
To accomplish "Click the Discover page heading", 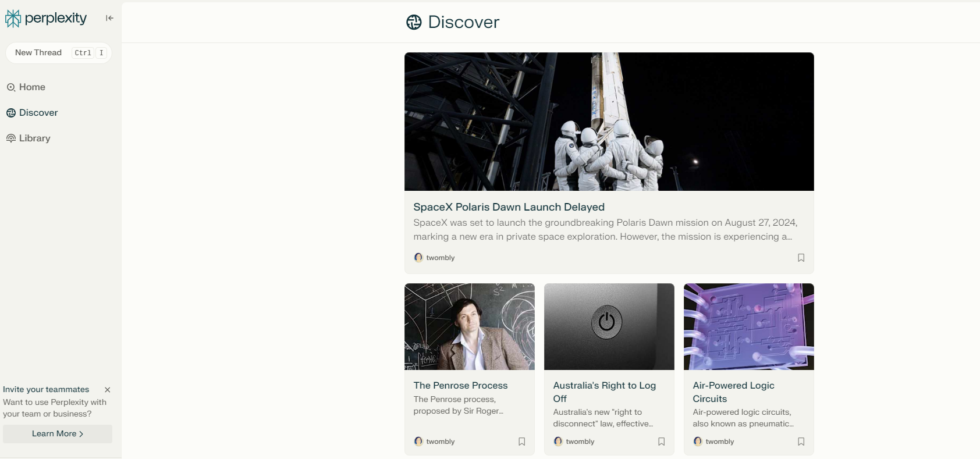I will (x=464, y=22).
